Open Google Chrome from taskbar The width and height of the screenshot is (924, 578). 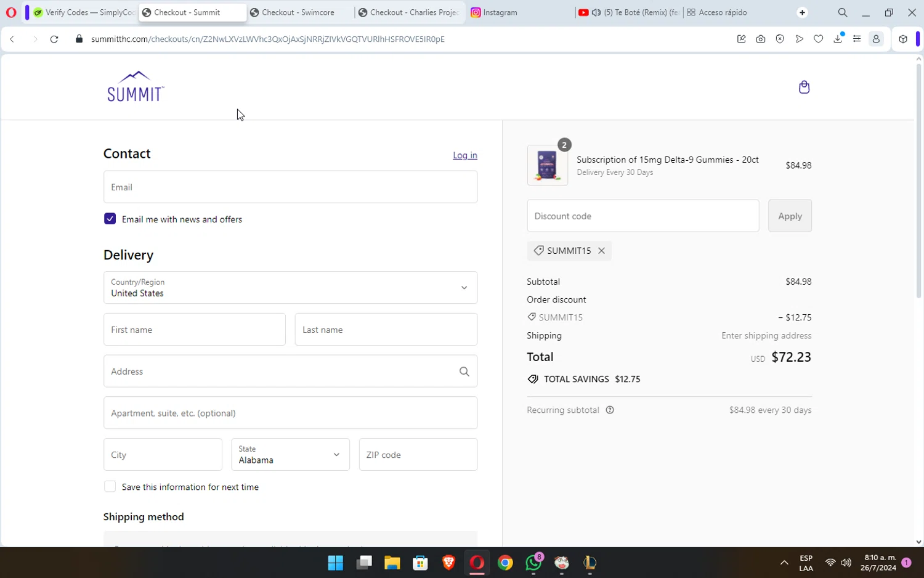[x=506, y=563]
